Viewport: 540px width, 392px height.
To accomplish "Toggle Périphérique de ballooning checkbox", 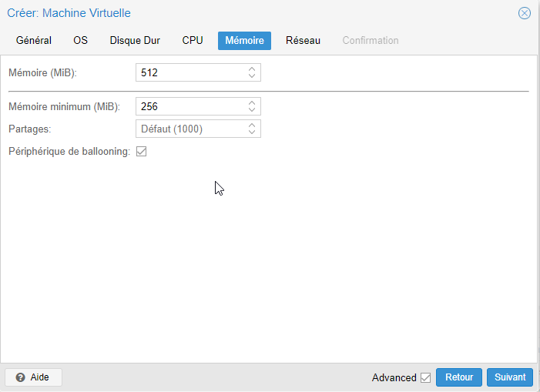I will [141, 152].
